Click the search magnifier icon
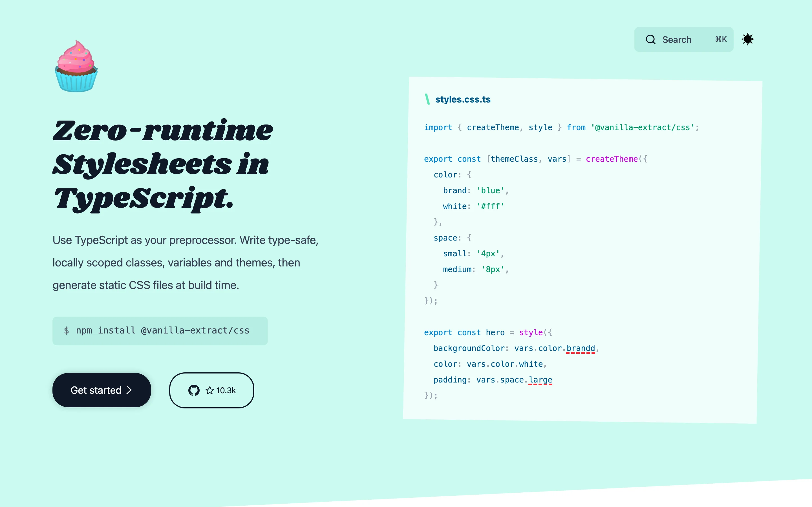This screenshot has width=812, height=507. 650,39
